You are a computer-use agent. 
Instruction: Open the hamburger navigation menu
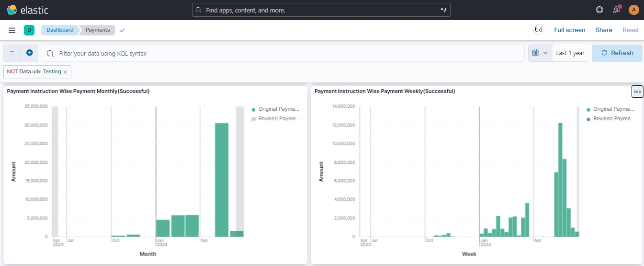[12, 30]
